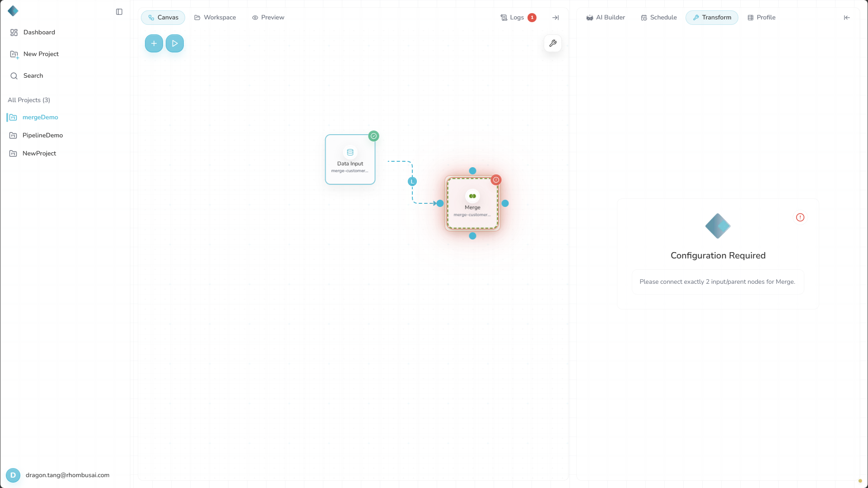Image resolution: width=868 pixels, height=488 pixels.
Task: Open the Schedule tab
Action: 659,18
